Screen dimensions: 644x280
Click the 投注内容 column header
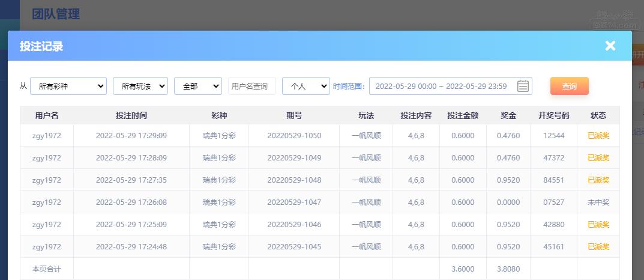click(416, 115)
